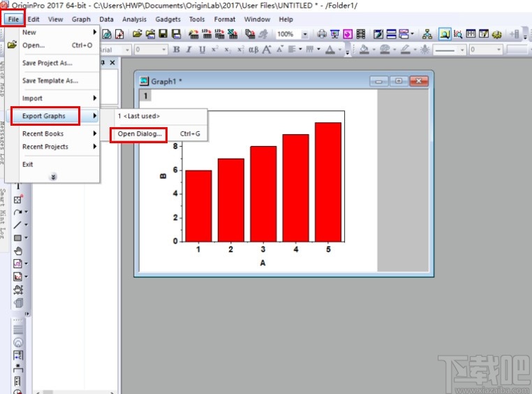Open the font size dropdown

[x=163, y=50]
